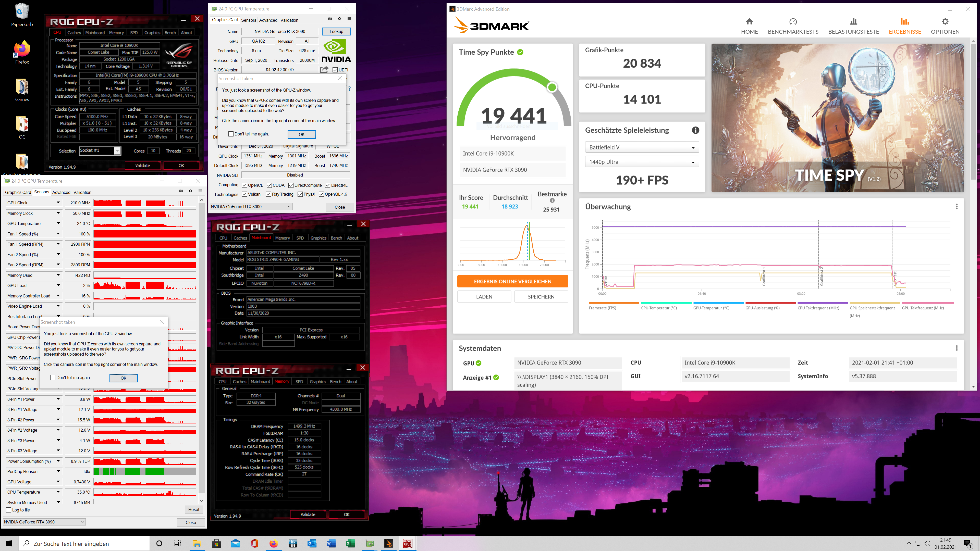980x551 pixels.
Task: Click the 3DMark taskbar icon
Action: pos(388,543)
